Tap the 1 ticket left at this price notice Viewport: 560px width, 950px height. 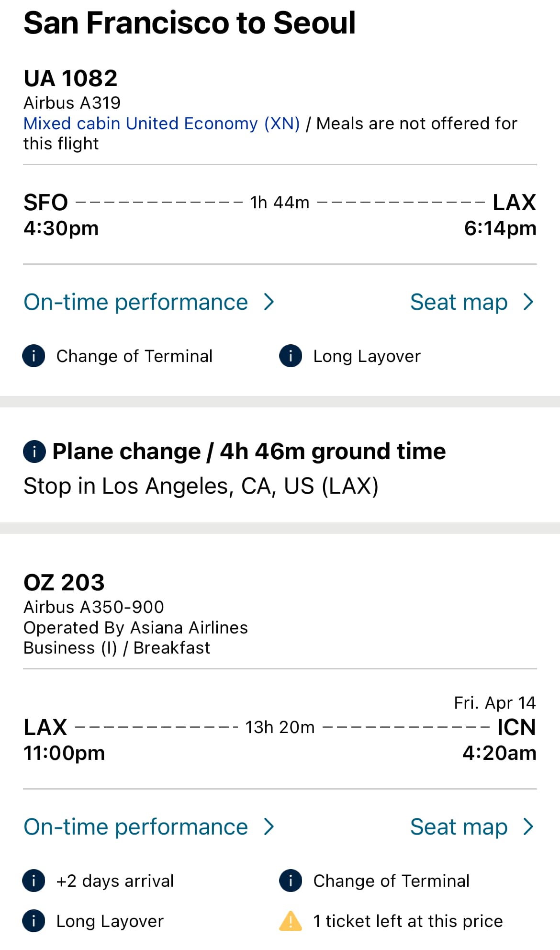click(408, 921)
